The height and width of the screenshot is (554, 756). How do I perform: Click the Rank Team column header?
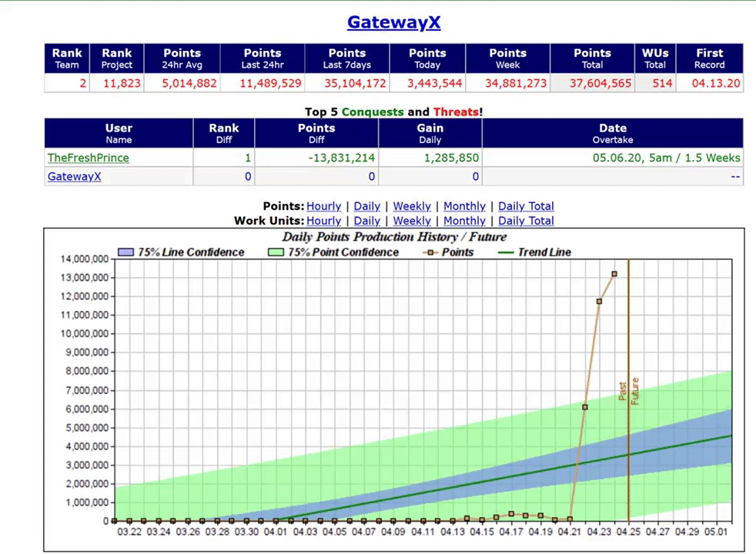67,58
